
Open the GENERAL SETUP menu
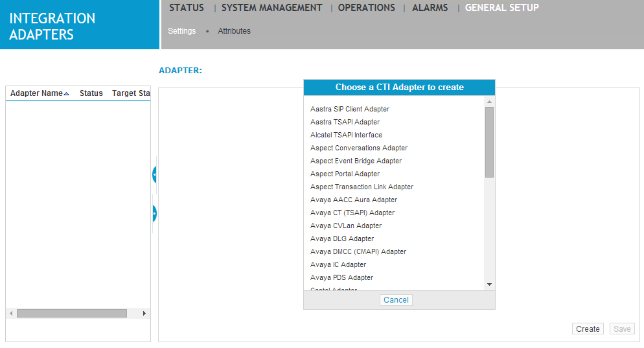[502, 8]
